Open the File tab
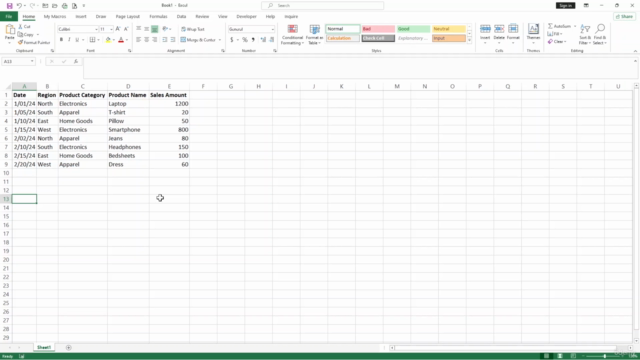The width and height of the screenshot is (640, 360). point(9,17)
